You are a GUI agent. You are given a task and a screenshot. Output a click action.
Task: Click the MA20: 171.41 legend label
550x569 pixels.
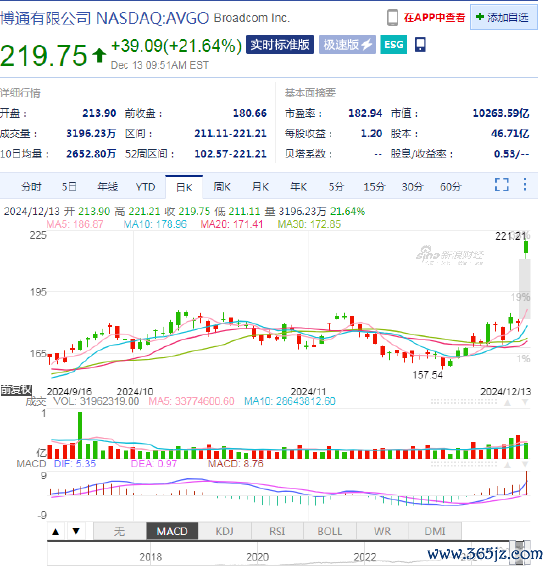click(x=232, y=224)
